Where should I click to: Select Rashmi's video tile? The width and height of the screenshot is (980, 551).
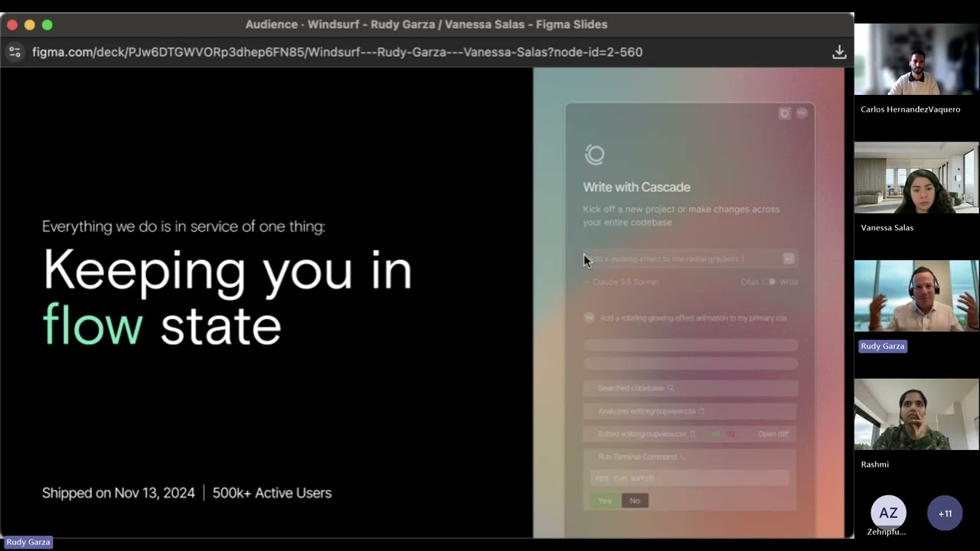point(916,414)
